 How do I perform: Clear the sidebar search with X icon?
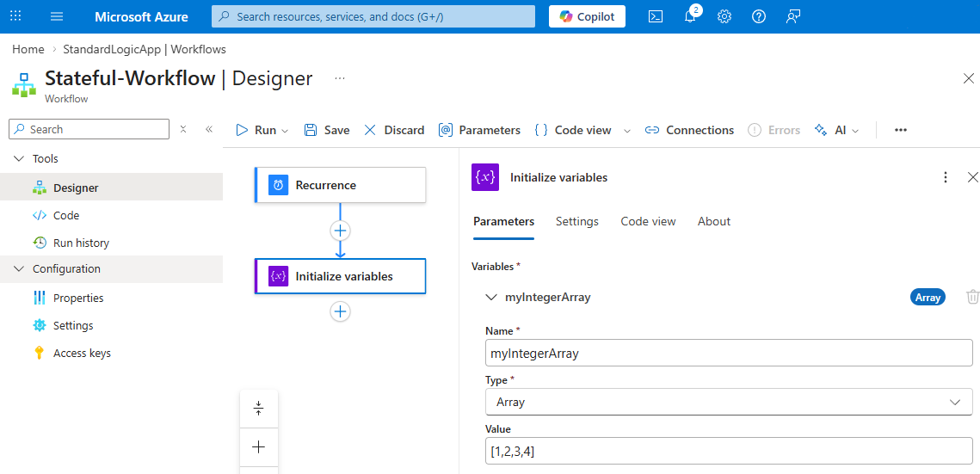tap(183, 129)
